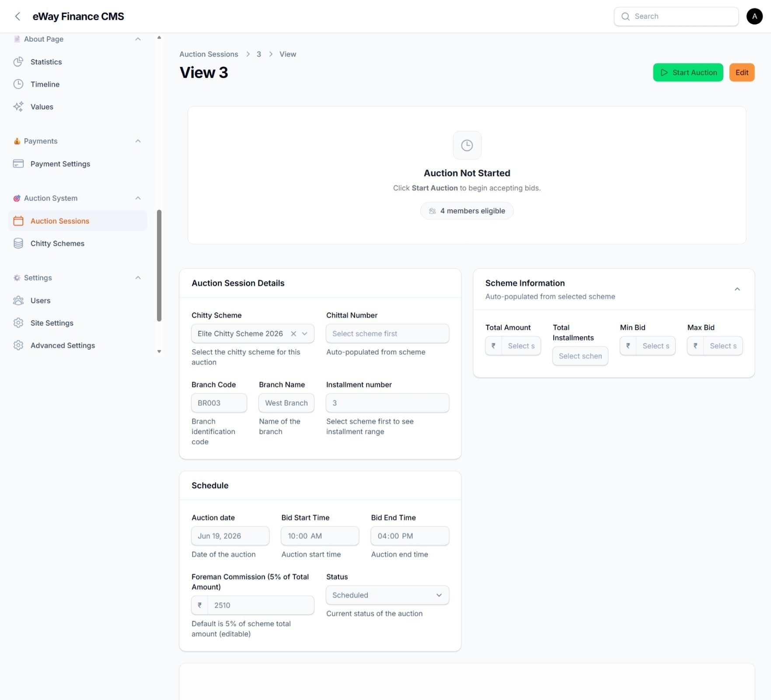Viewport: 771px width, 700px height.
Task: Open the Status dropdown showing Scheduled
Action: tap(387, 595)
